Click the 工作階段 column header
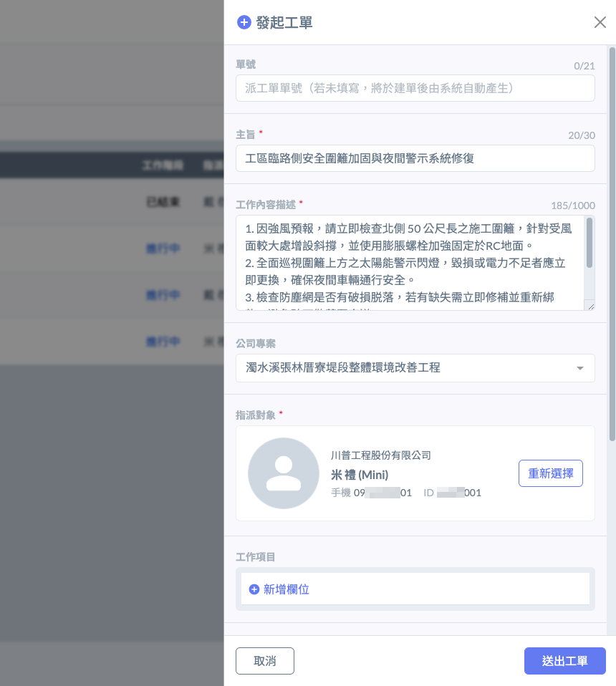 point(163,165)
